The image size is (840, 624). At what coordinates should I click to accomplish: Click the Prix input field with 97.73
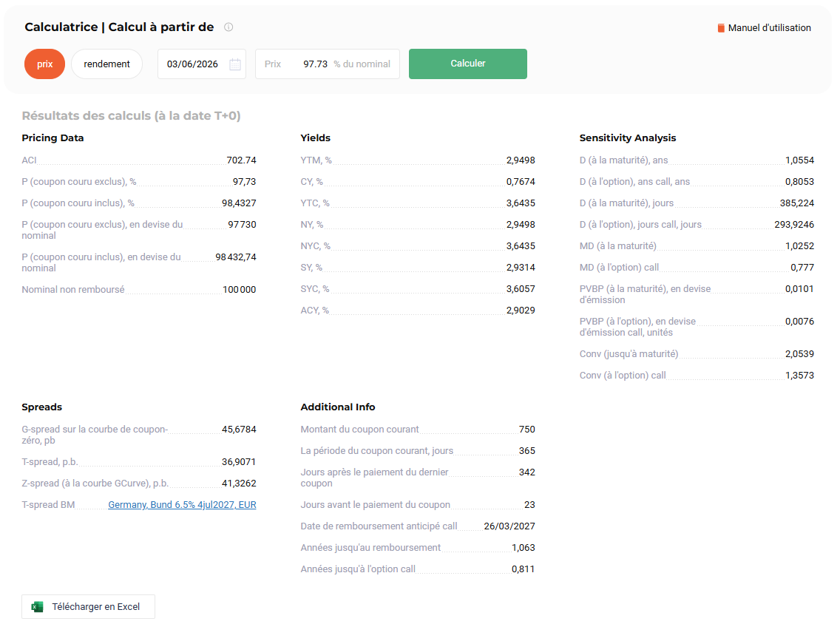tap(328, 64)
